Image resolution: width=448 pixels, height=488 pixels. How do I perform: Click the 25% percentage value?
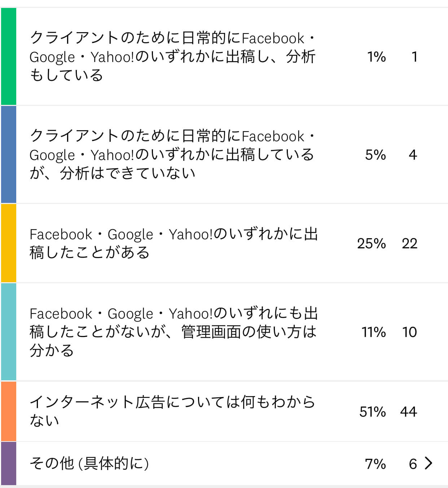372,244
